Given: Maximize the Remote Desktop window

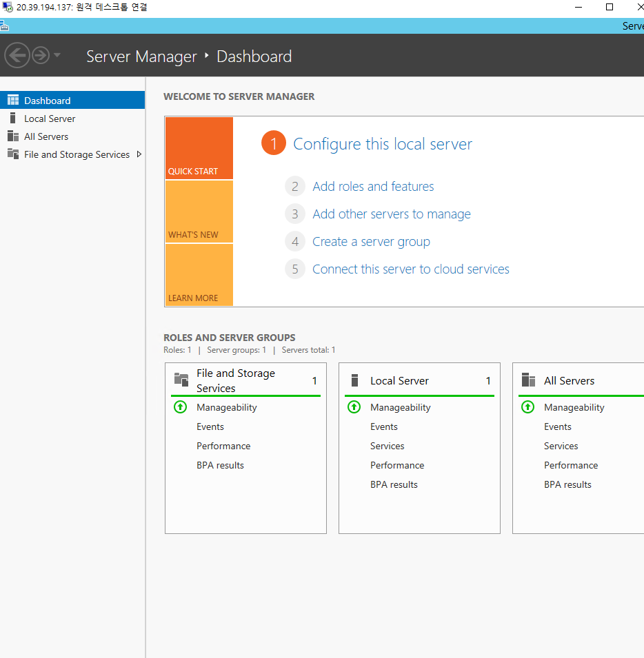Looking at the screenshot, I should point(610,7).
